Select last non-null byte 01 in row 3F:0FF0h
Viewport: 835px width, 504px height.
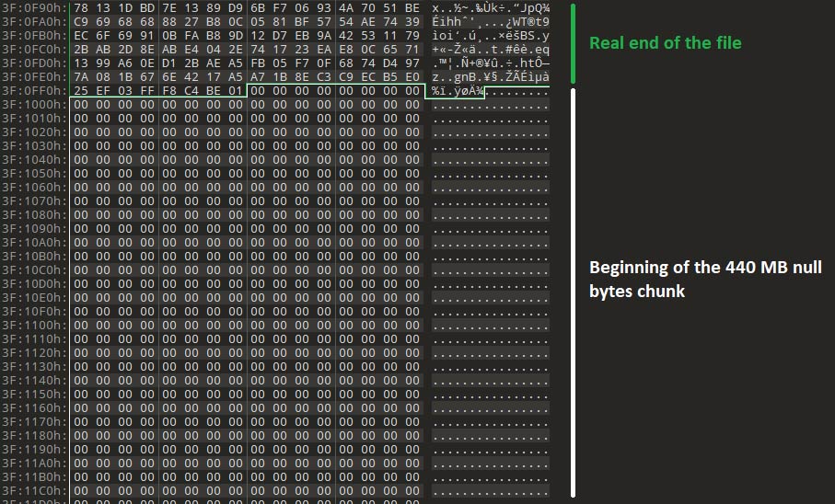tap(236, 91)
